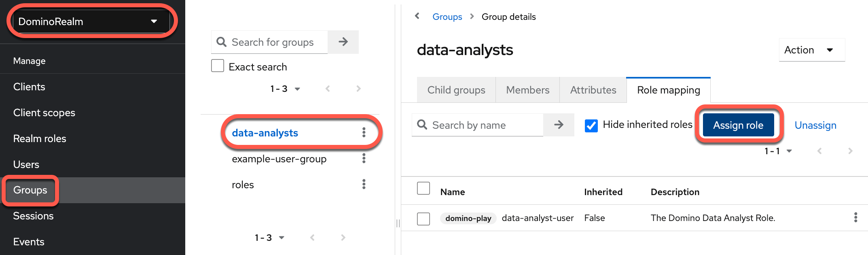This screenshot has width=868, height=255.
Task: Go to next page in bottom groups pagination
Action: pos(343,238)
